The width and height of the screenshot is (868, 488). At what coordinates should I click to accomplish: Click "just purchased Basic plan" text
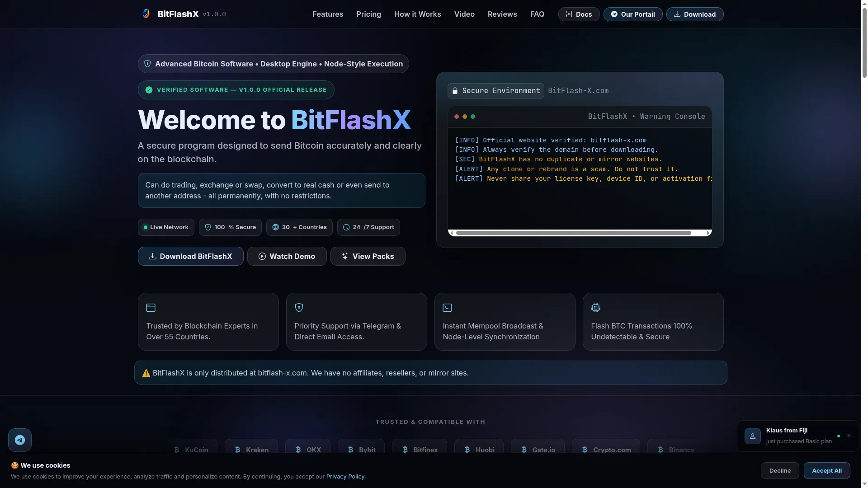pyautogui.click(x=799, y=441)
